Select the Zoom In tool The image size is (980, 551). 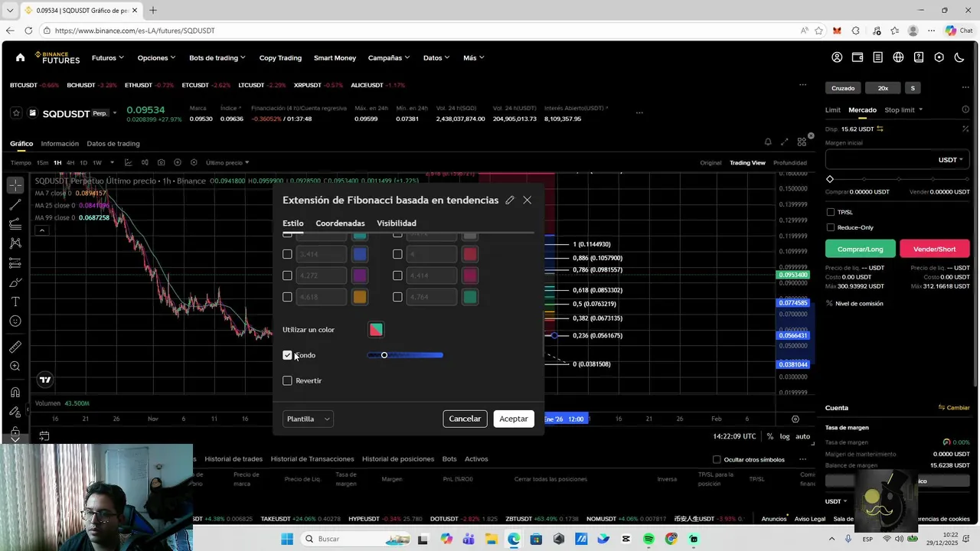point(15,367)
